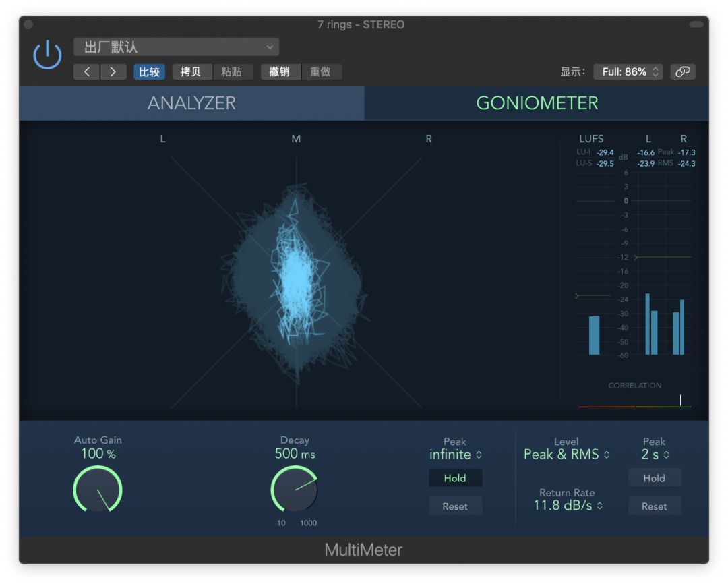Click the Decay 500 ms value
Screen dimensions: 728x586
point(295,453)
